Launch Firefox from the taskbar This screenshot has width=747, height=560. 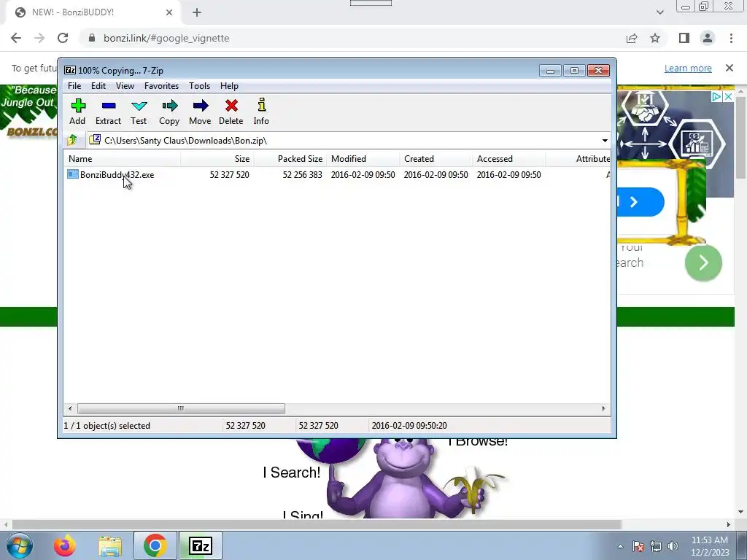coord(64,545)
